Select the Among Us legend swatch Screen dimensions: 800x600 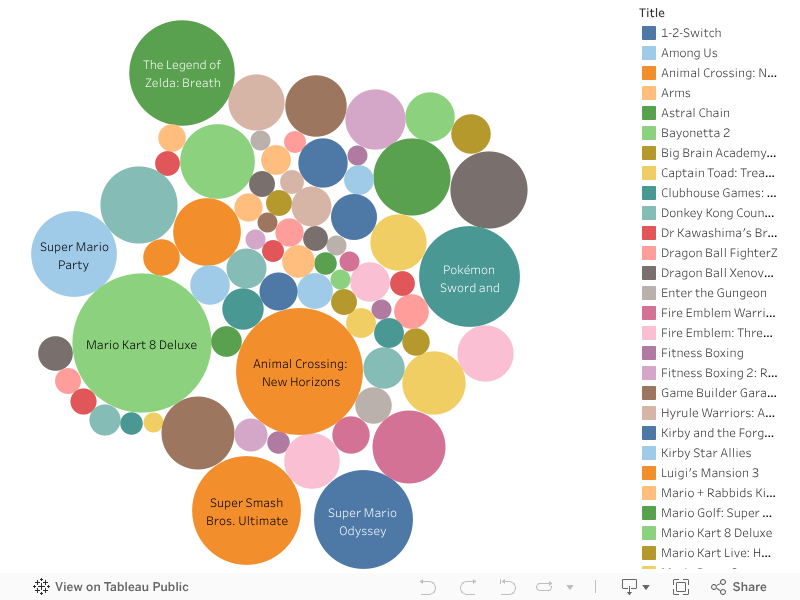pos(649,53)
